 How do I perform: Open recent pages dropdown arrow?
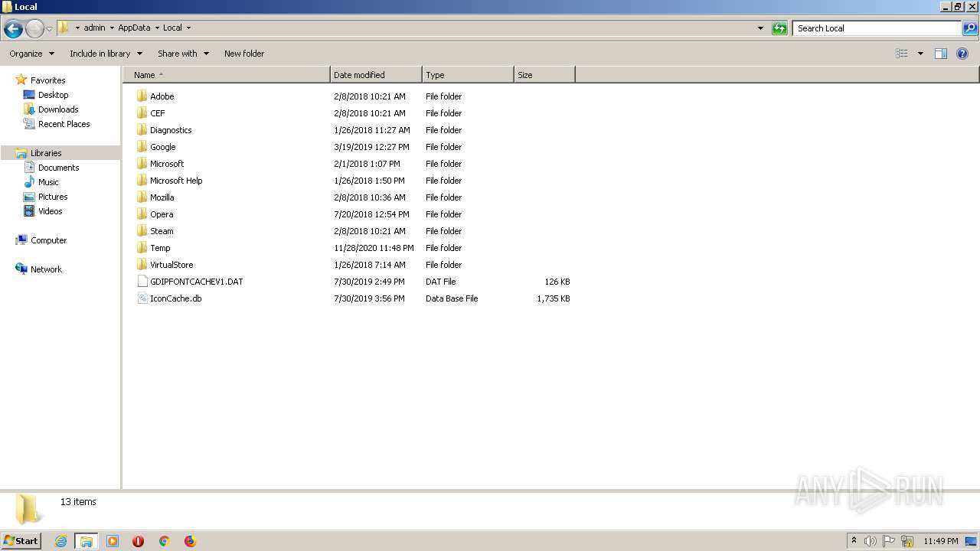point(50,29)
